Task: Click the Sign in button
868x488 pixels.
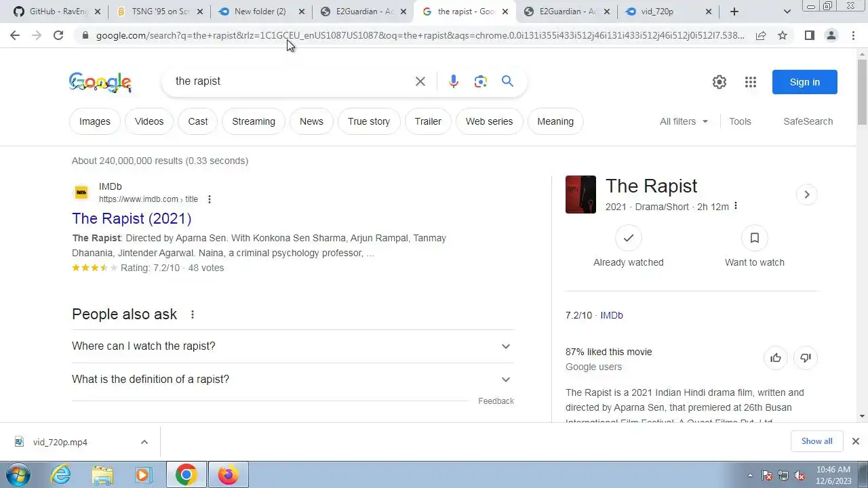Action: coord(805,82)
